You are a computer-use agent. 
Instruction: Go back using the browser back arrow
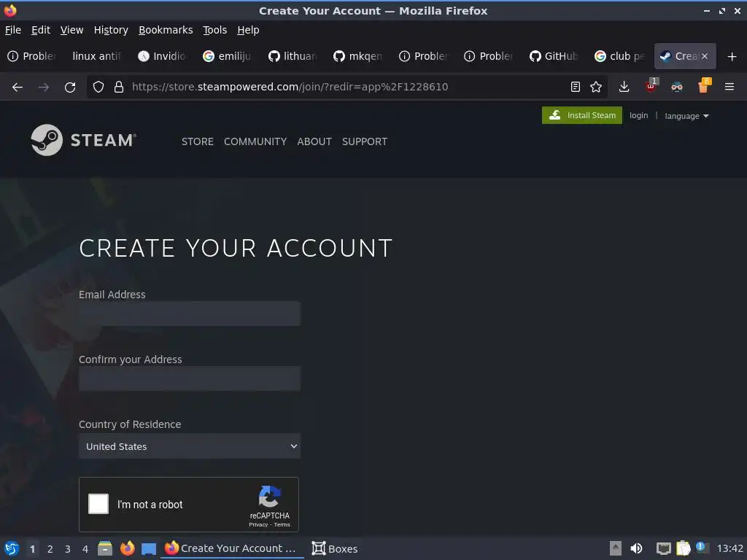(18, 87)
